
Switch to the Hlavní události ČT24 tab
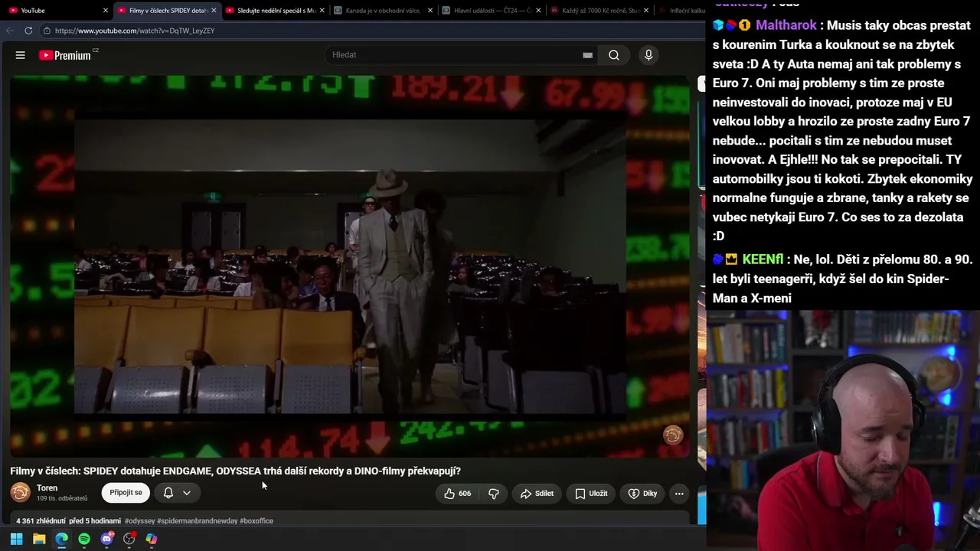(x=491, y=11)
